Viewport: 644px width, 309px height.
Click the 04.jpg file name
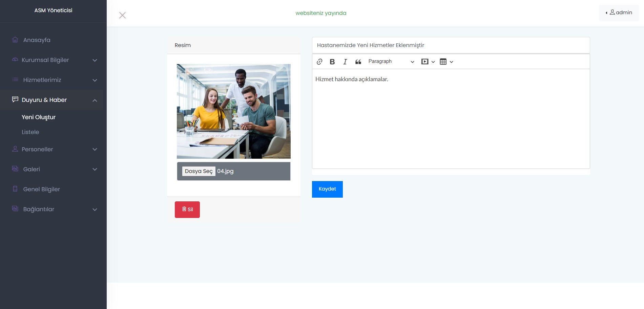(225, 171)
